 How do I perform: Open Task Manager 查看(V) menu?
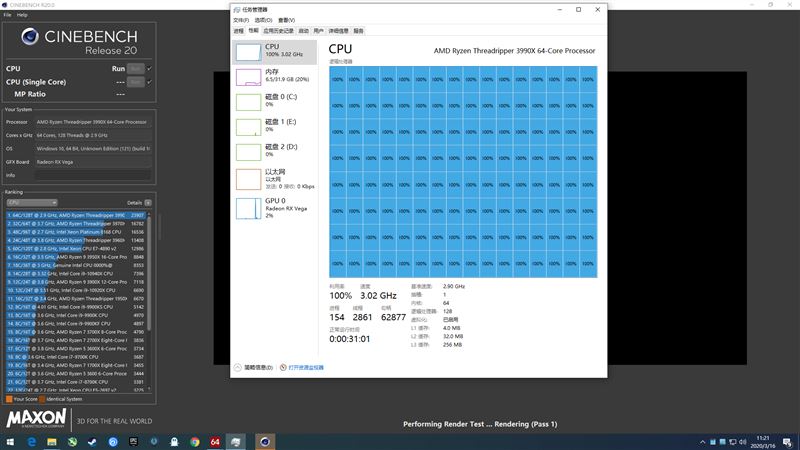tap(286, 20)
